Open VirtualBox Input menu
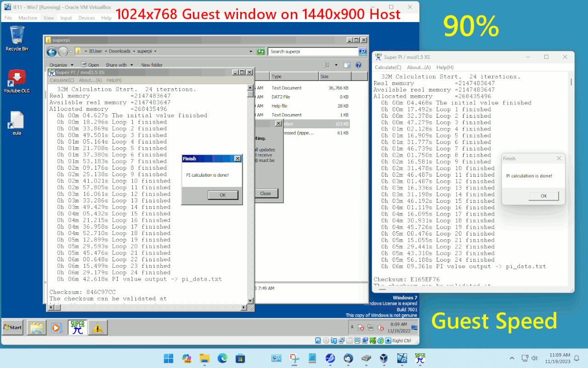 click(x=66, y=18)
